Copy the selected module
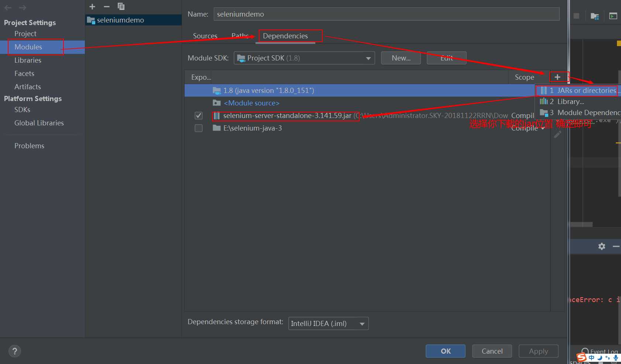The image size is (621, 364). (x=121, y=6)
